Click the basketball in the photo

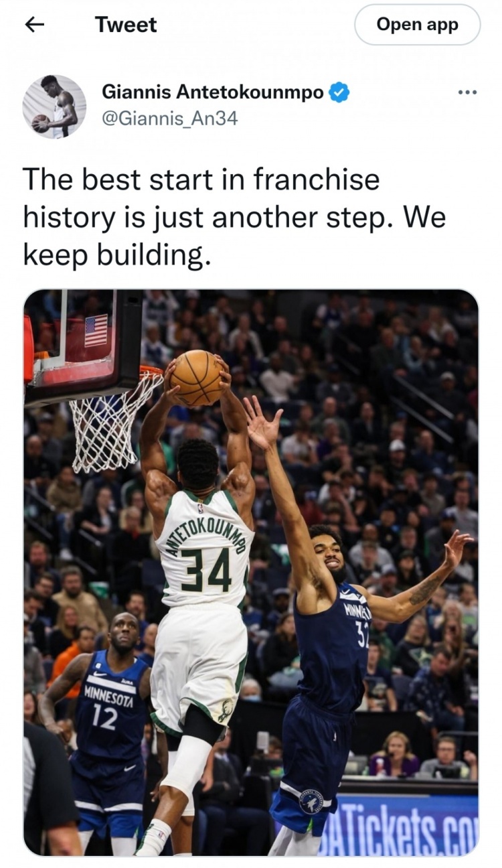click(x=195, y=378)
